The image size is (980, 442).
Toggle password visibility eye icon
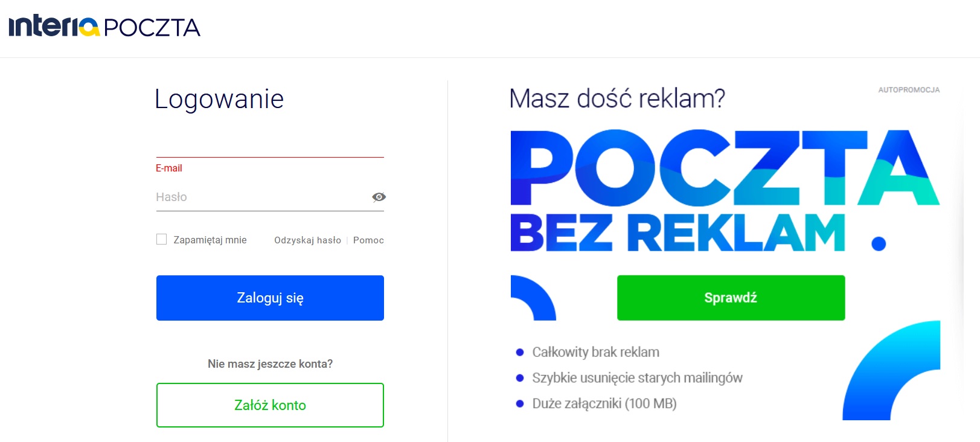click(379, 197)
